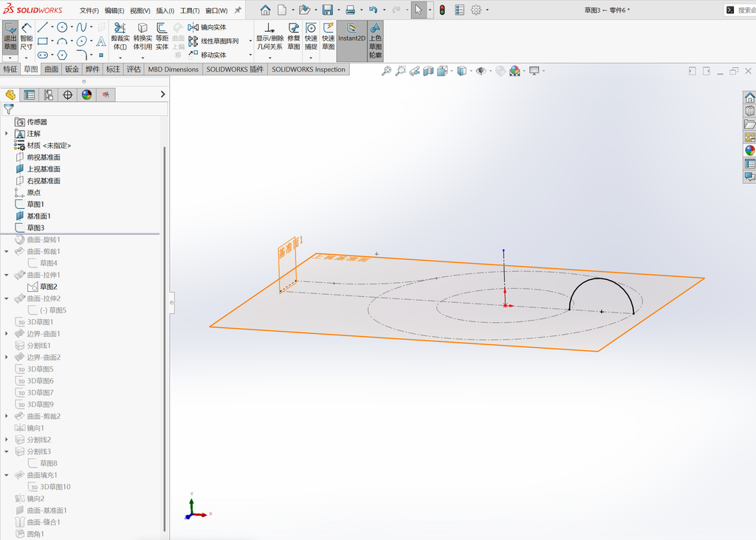Expand the 注解 tree node

tap(7, 134)
